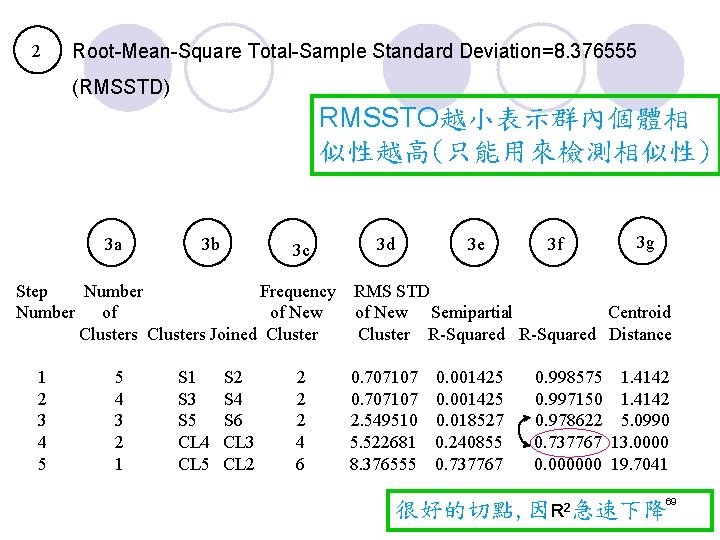Click the "Centroid Distance" column header
The image size is (720, 540).
click(640, 323)
